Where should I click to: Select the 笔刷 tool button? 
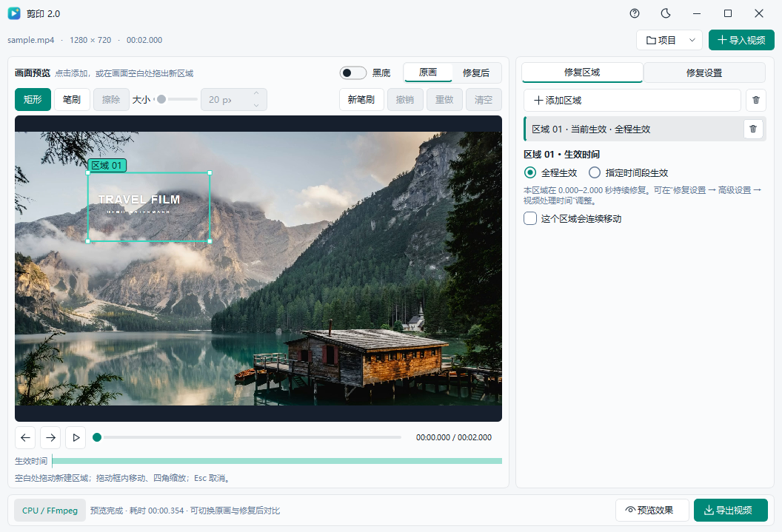[x=72, y=100]
